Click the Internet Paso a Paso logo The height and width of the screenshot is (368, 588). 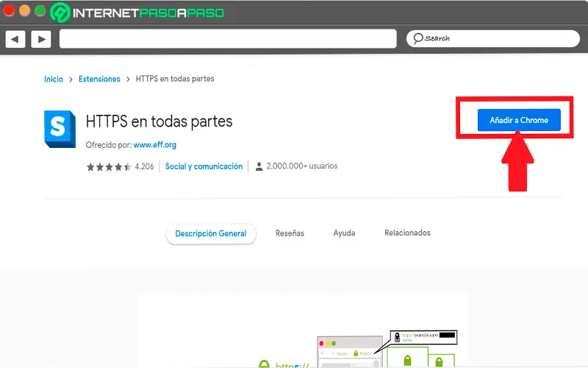pyautogui.click(x=137, y=13)
